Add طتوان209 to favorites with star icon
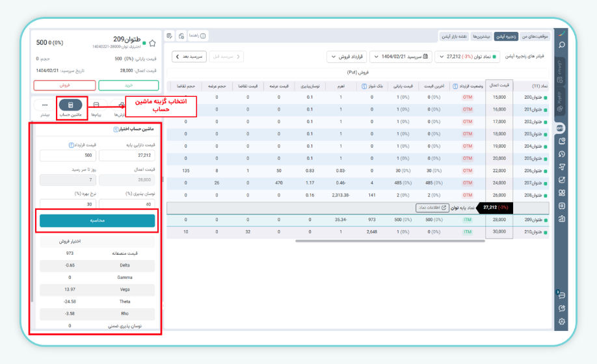 point(152,44)
